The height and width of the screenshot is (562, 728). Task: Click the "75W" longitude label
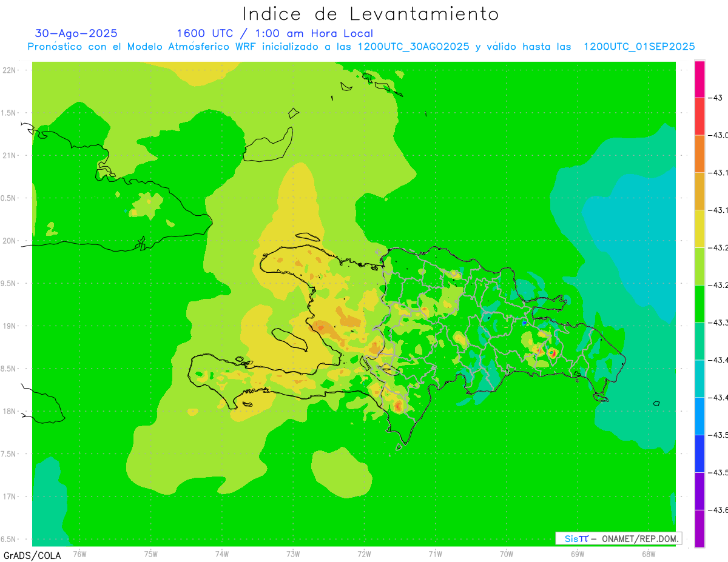[151, 554]
